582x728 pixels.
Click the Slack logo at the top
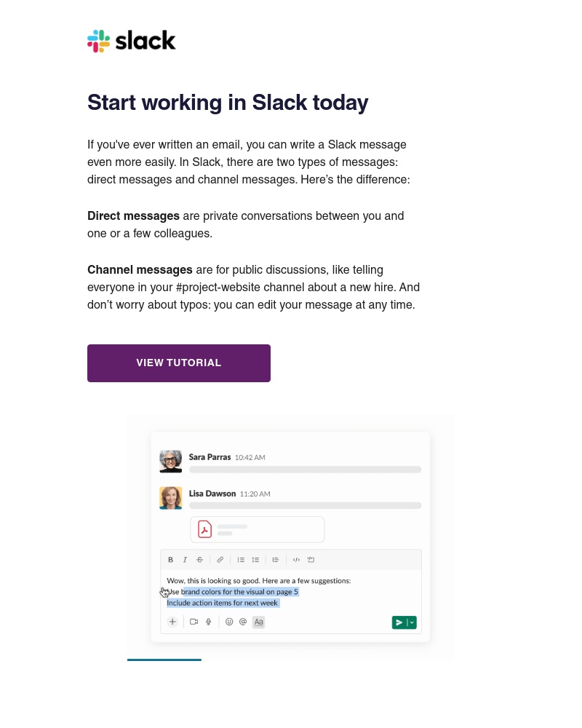click(131, 41)
